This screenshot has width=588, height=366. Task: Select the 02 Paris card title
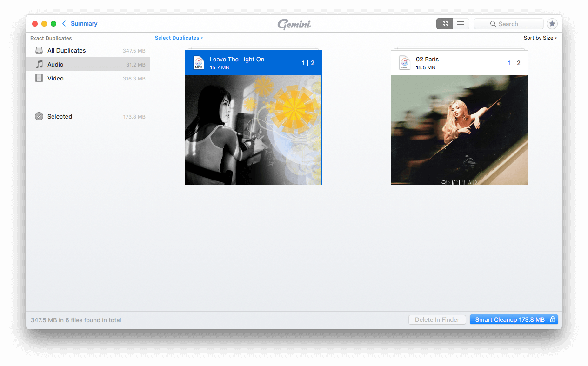tap(427, 59)
